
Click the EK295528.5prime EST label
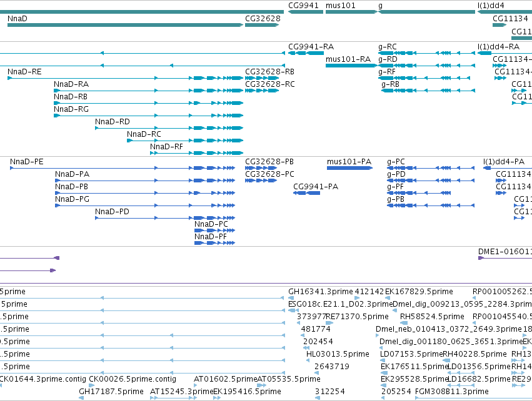(414, 380)
